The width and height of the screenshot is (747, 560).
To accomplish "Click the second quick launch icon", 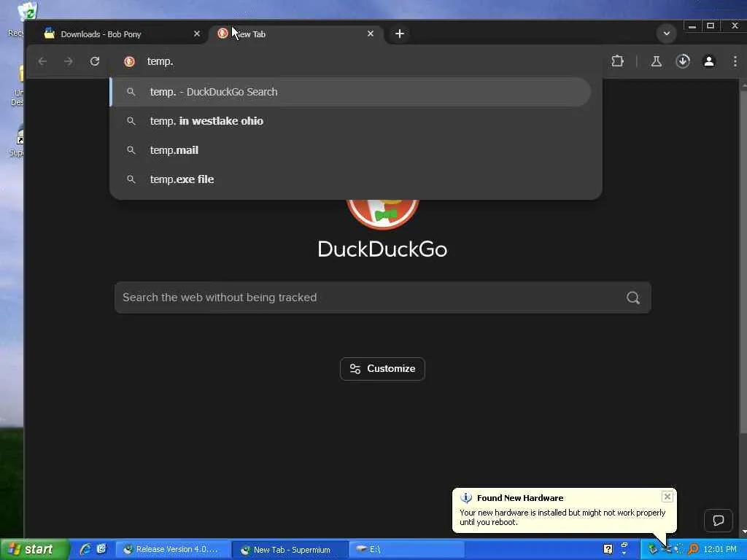I will point(101,550).
